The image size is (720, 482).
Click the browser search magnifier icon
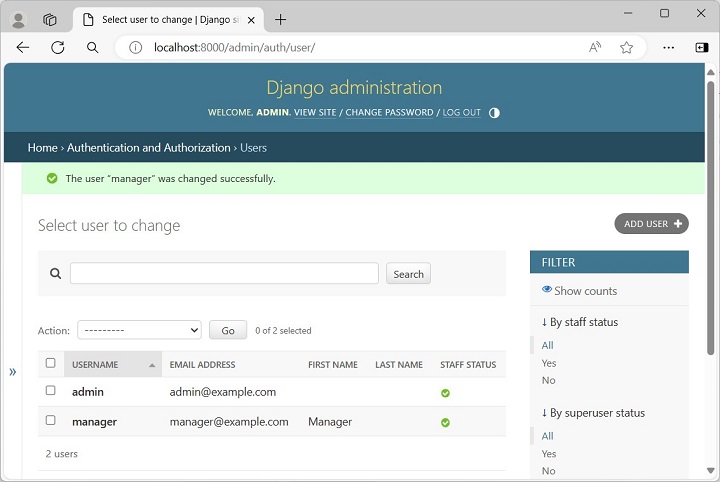[92, 47]
